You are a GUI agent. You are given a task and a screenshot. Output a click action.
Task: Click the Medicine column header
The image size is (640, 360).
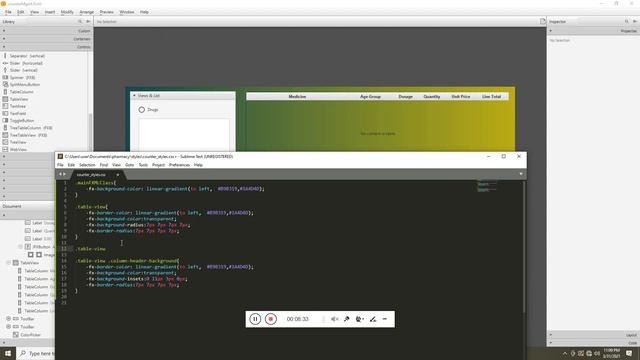[297, 97]
